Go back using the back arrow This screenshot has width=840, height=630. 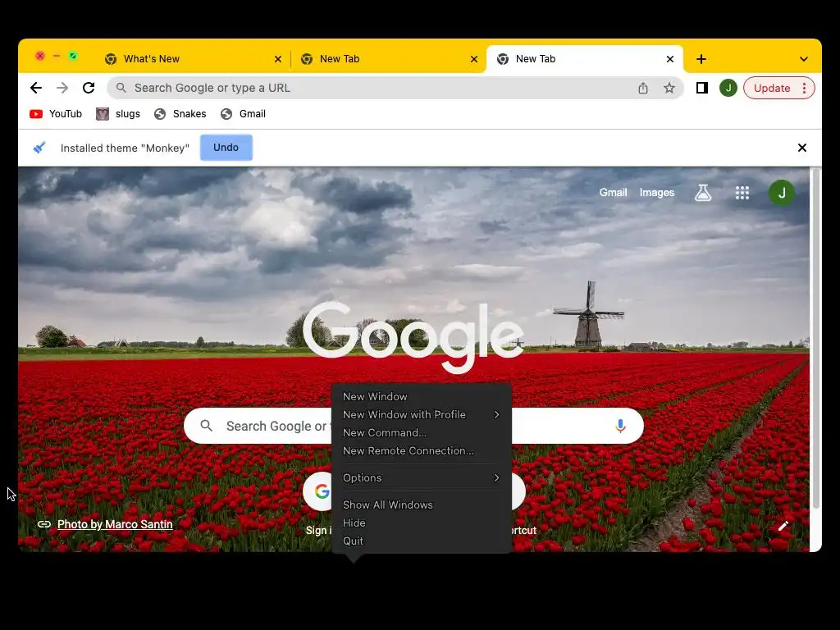pyautogui.click(x=36, y=88)
